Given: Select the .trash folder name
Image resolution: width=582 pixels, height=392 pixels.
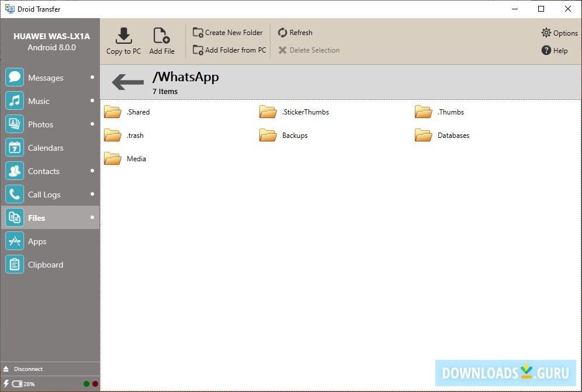Looking at the screenshot, I should point(135,136).
